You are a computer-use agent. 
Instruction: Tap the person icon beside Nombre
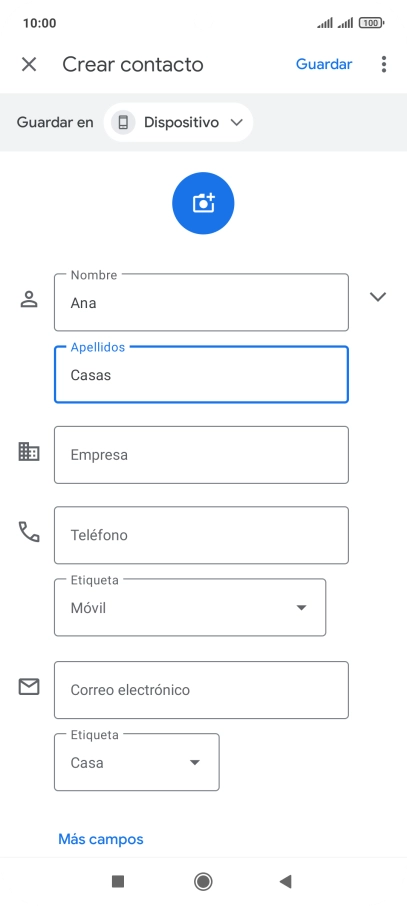pos(29,299)
